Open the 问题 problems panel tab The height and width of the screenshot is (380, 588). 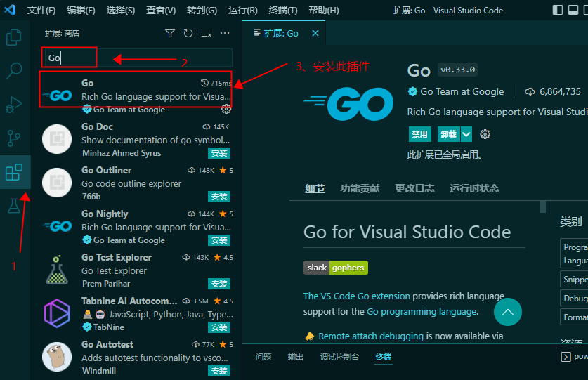[263, 357]
